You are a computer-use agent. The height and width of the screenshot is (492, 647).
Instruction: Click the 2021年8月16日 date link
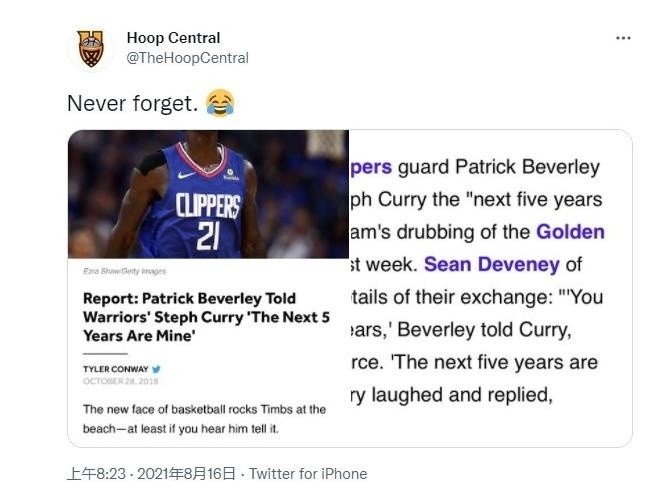[188, 473]
